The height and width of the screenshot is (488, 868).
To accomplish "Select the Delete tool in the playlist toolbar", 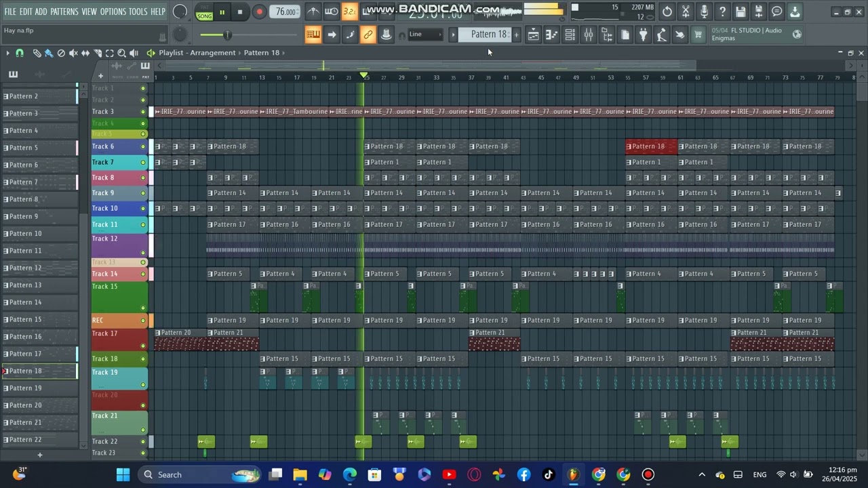I will click(x=61, y=53).
